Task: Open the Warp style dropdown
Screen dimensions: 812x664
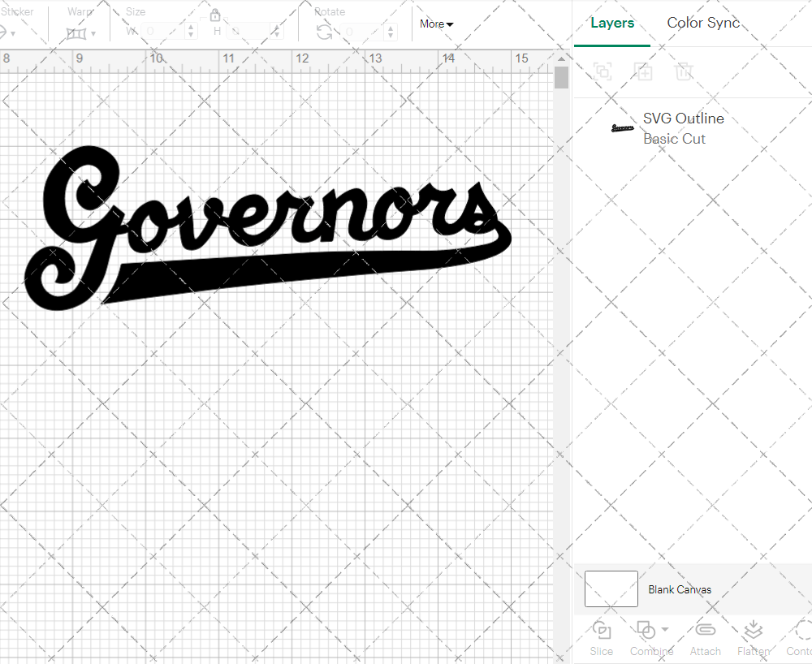Action: [x=93, y=33]
